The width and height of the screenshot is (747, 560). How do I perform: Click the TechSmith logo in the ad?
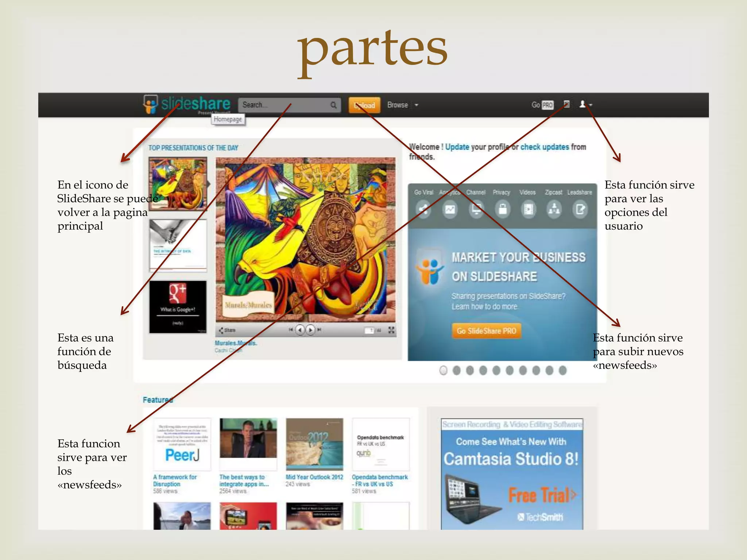point(540,517)
